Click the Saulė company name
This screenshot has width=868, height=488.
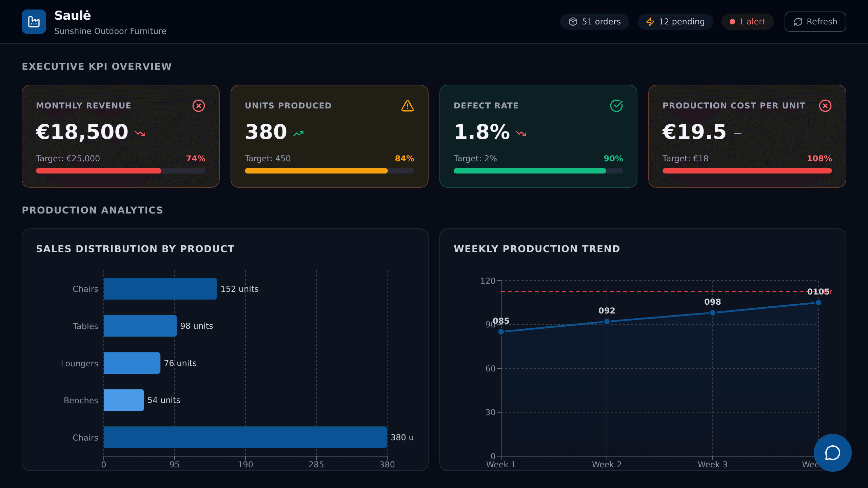click(x=73, y=16)
